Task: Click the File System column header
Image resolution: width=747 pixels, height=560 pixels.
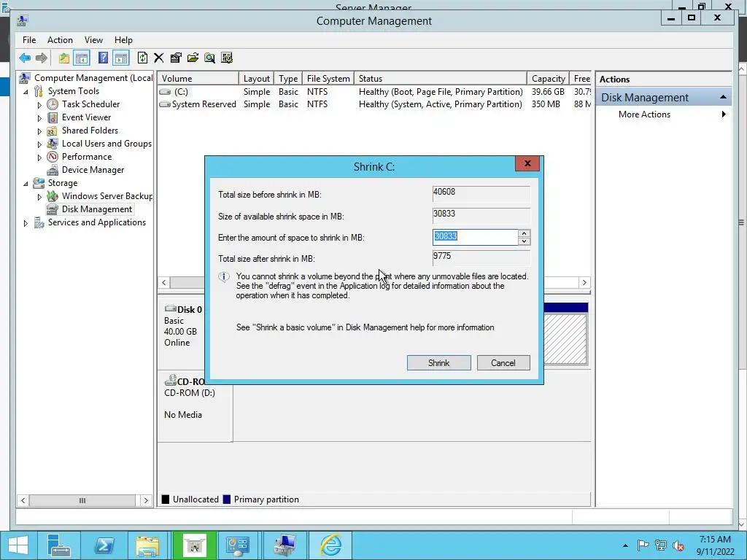Action: tap(328, 79)
